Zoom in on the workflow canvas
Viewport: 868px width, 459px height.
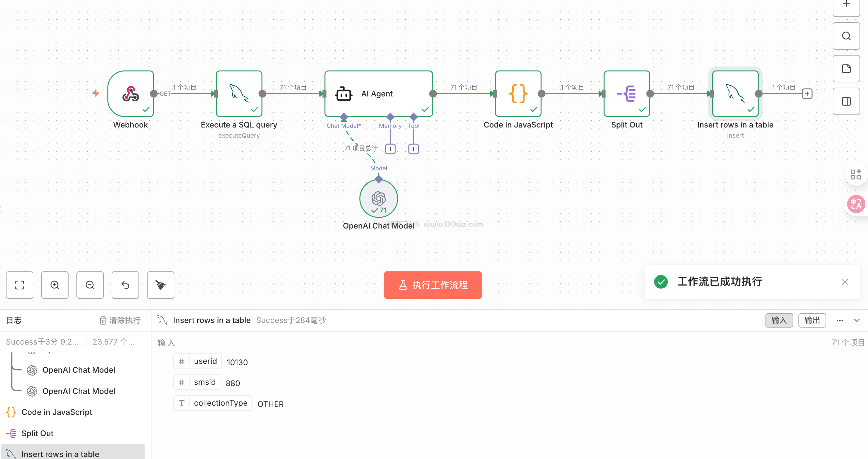pyautogui.click(x=55, y=285)
